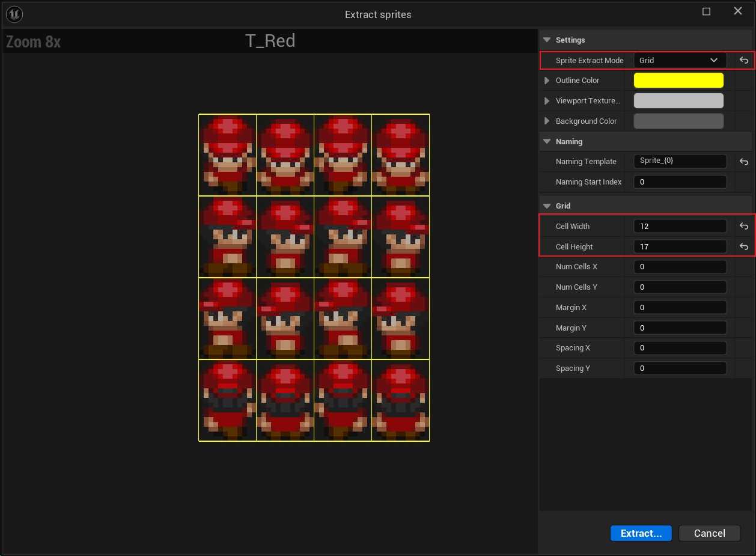This screenshot has height=556, width=756.
Task: Reset Naming Template to default value
Action: pos(743,162)
